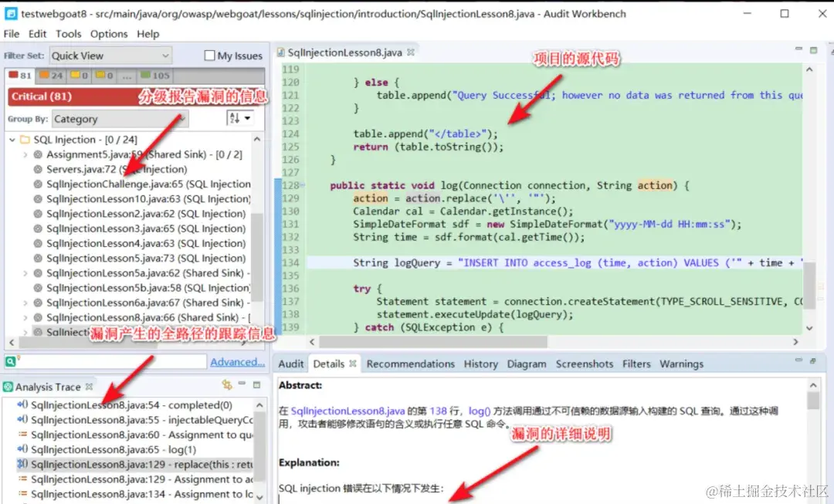The width and height of the screenshot is (834, 504).
Task: Close the Analysis Trace view
Action: [89, 387]
